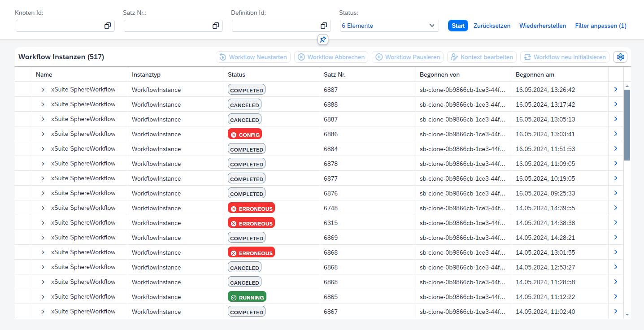Click the Kontext bearbeiten edit icon
This screenshot has height=330, width=644.
click(454, 57)
